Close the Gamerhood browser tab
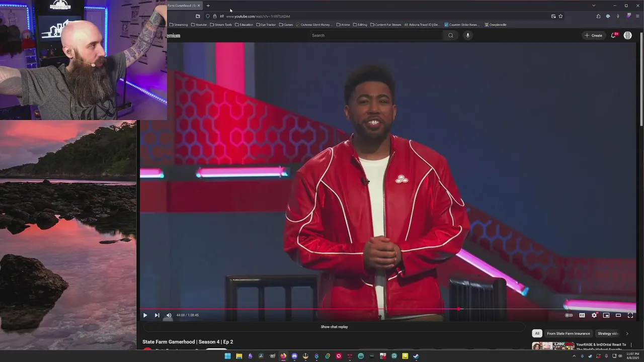The height and width of the screenshot is (362, 644). pyautogui.click(x=199, y=6)
